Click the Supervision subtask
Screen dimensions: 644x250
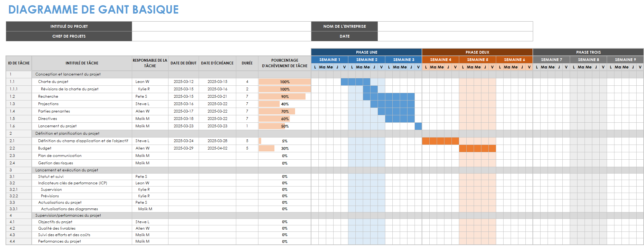(x=51, y=190)
